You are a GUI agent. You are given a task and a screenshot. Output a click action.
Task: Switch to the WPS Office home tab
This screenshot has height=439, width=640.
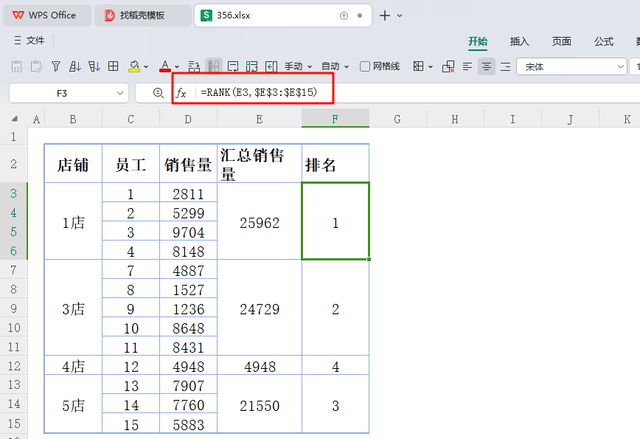(x=47, y=16)
